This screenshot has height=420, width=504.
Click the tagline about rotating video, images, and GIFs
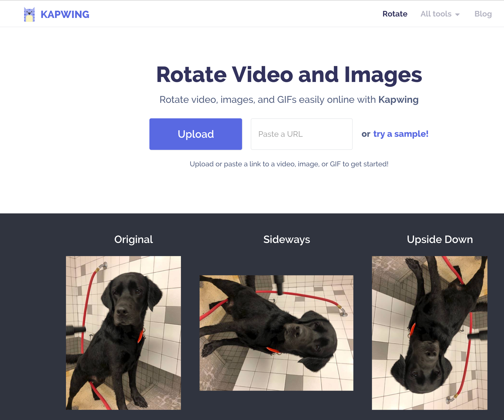[x=289, y=99]
